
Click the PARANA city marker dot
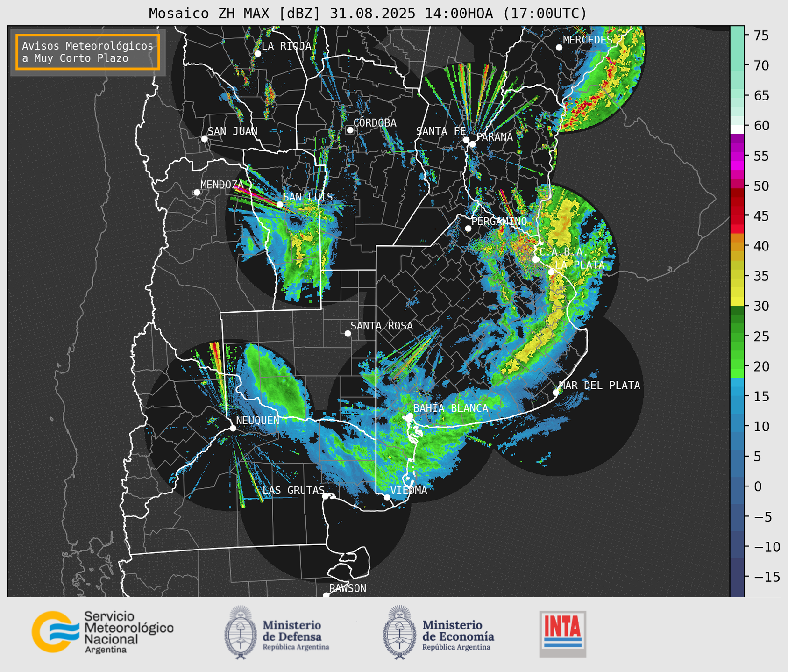pos(472,144)
